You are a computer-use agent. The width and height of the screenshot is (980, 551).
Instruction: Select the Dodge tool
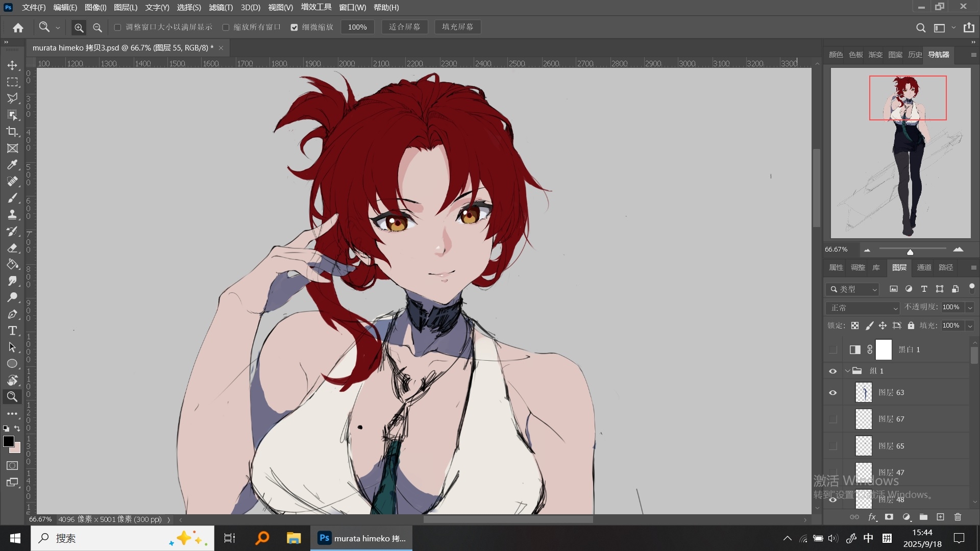(x=12, y=297)
